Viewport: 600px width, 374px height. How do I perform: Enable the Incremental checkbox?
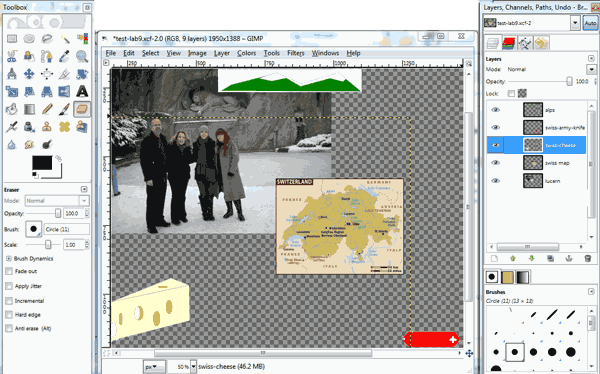[x=9, y=301]
